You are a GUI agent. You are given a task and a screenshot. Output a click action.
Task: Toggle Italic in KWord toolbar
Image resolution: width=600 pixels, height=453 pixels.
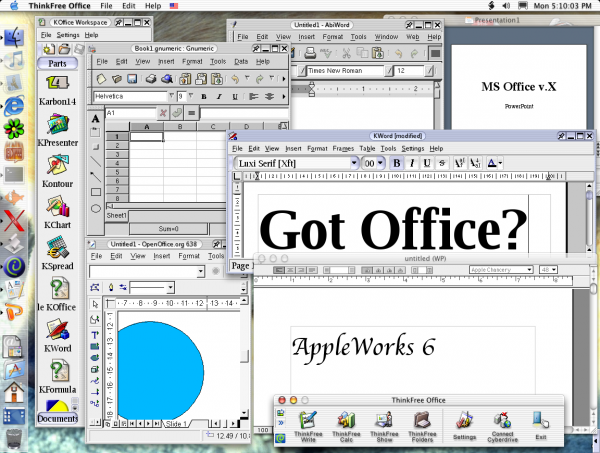412,163
